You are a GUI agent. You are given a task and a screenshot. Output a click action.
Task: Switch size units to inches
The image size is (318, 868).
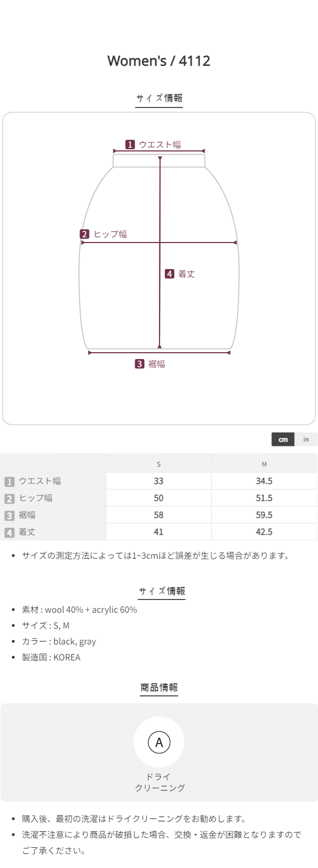(306, 440)
